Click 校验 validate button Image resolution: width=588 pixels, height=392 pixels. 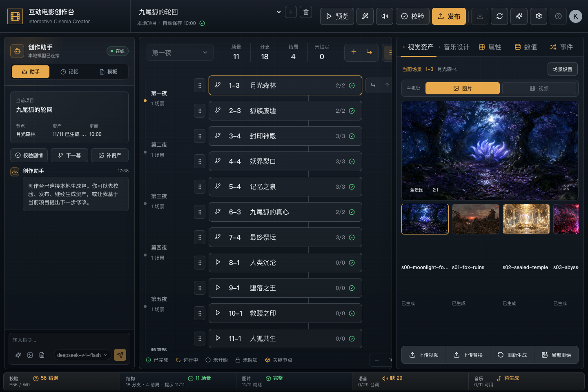pos(412,16)
